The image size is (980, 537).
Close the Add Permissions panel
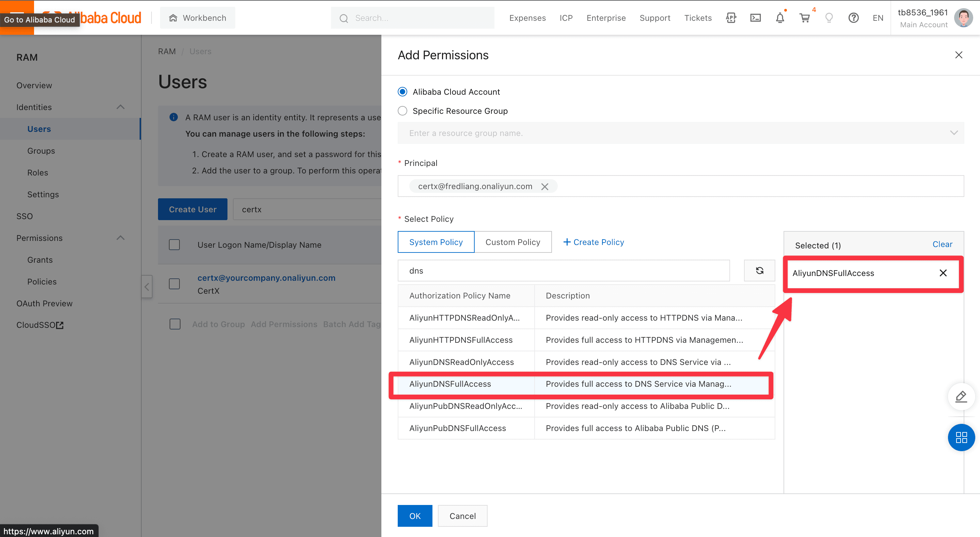pos(959,55)
